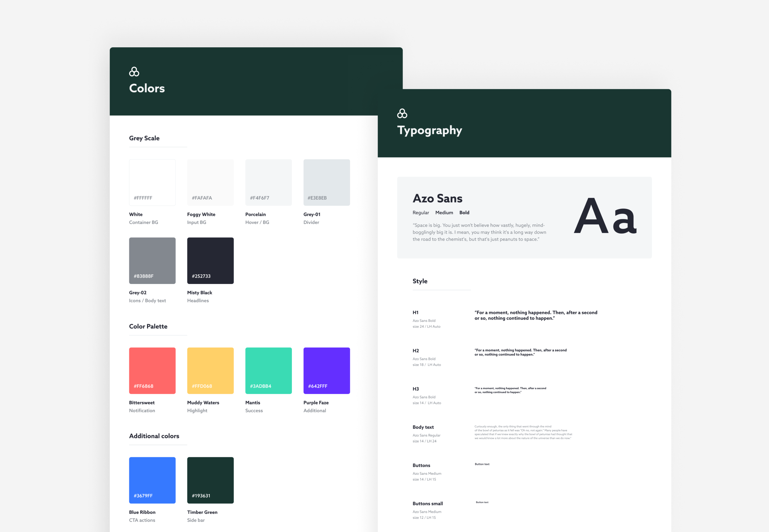The height and width of the screenshot is (532, 769).
Task: Select the Medium font weight label
Action: click(x=444, y=212)
